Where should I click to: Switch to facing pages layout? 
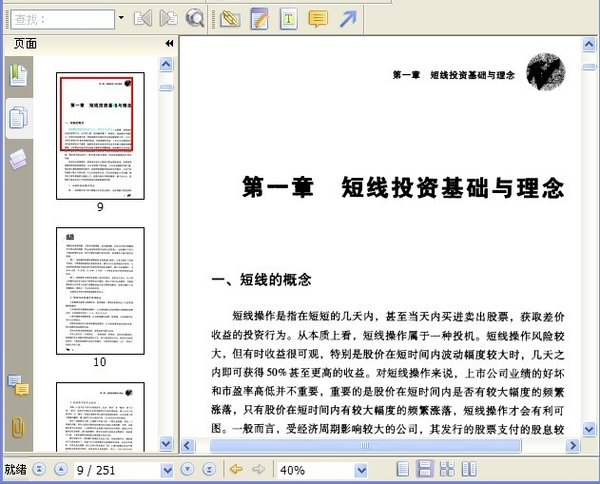point(469,469)
